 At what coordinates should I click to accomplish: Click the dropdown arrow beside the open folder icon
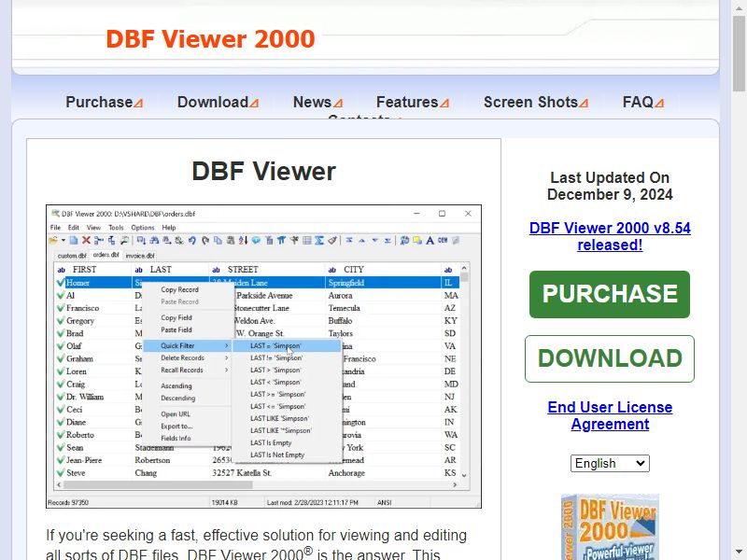[x=63, y=241]
